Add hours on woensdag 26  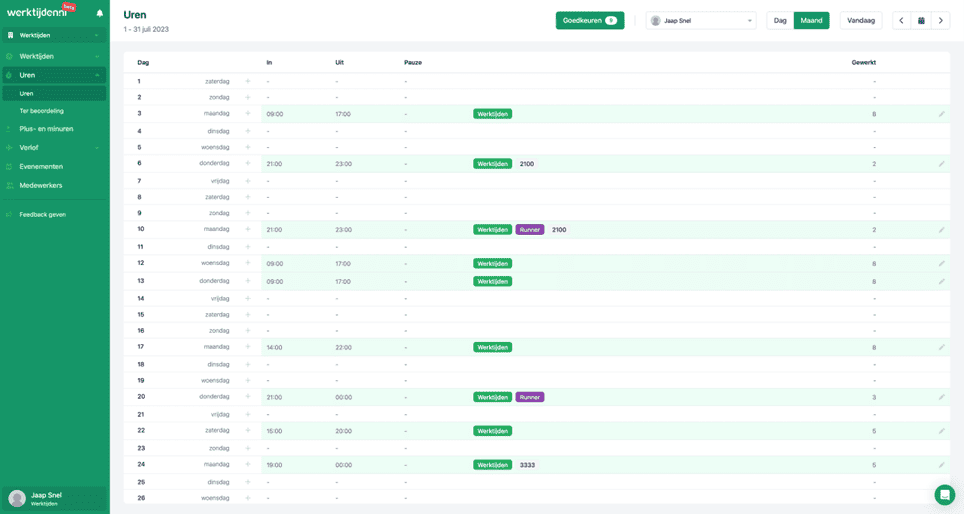tap(248, 498)
